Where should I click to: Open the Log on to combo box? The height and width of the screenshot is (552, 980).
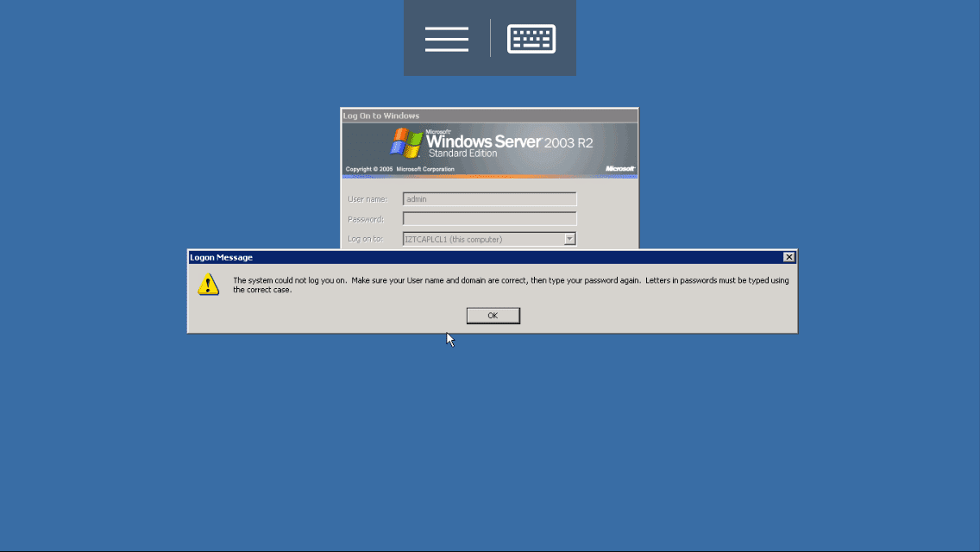[x=482, y=239]
